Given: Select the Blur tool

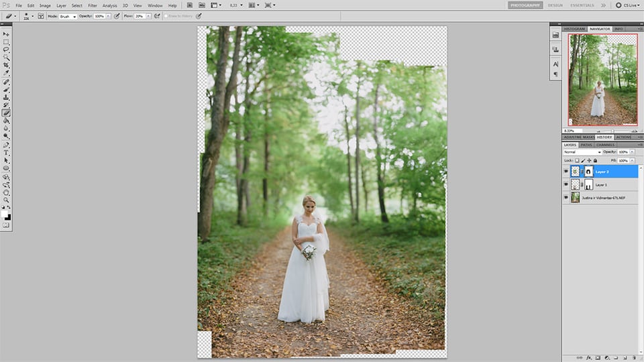Looking at the screenshot, I should pyautogui.click(x=6, y=128).
